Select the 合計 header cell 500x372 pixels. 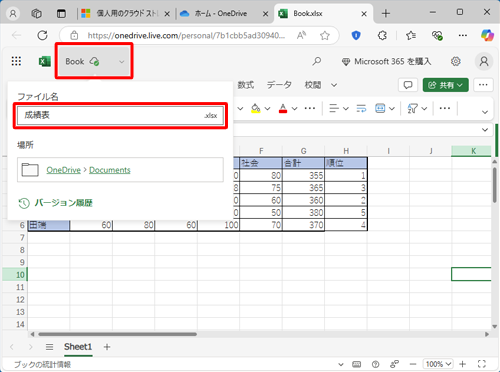coord(303,163)
